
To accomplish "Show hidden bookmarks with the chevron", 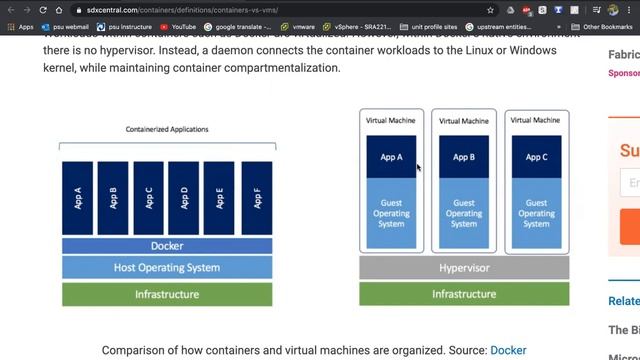I will pyautogui.click(x=559, y=27).
